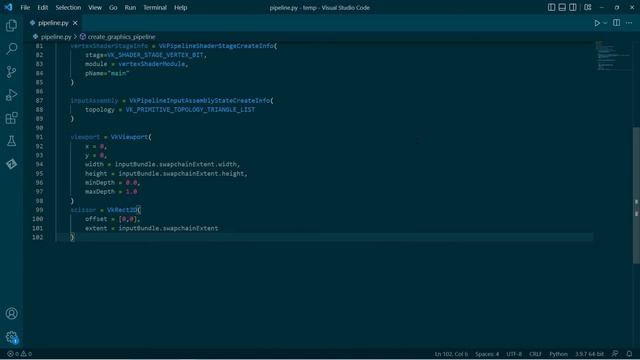Viewport: 640px width, 360px height.
Task: Click the CRLF line ending status
Action: click(x=535, y=354)
